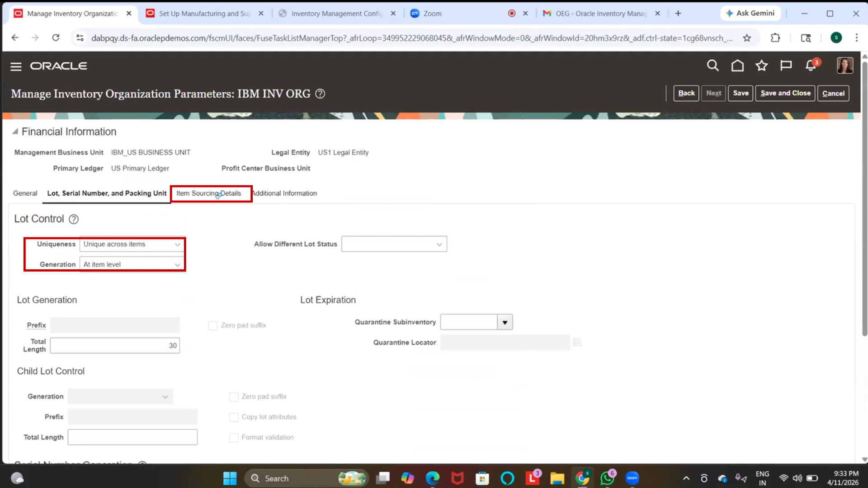Click Lot Generation Total Length field
The height and width of the screenshot is (488, 868).
tap(115, 346)
